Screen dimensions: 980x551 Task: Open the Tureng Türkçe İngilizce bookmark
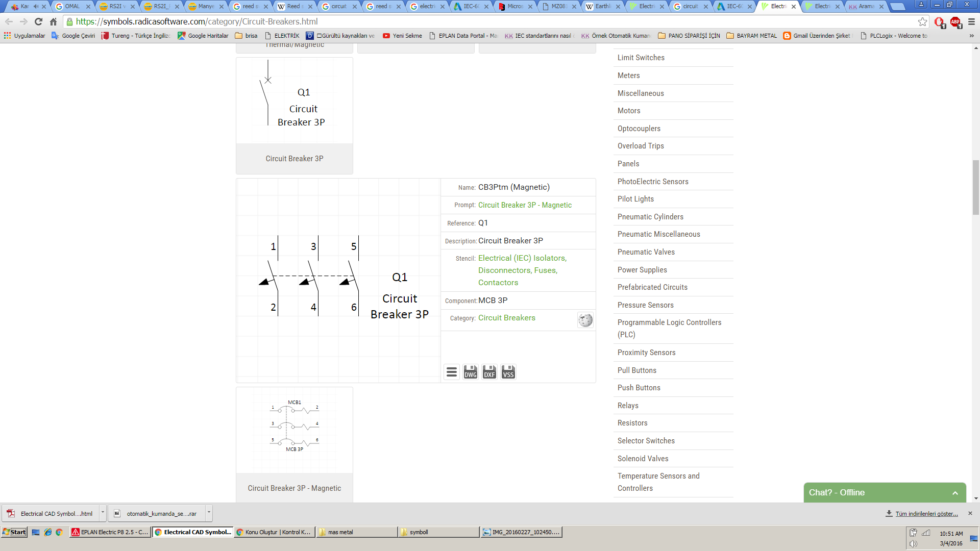point(136,36)
